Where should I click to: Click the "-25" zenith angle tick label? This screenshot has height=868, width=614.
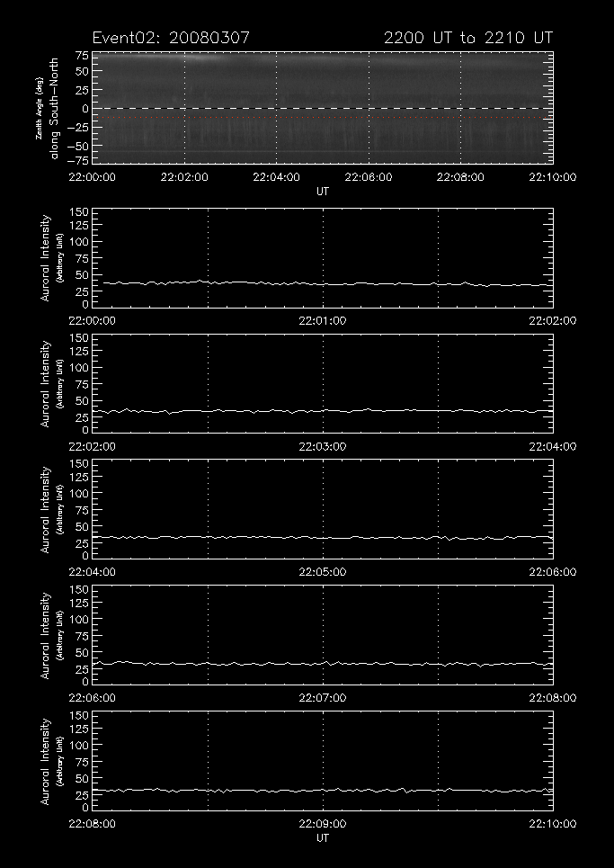tap(78, 128)
